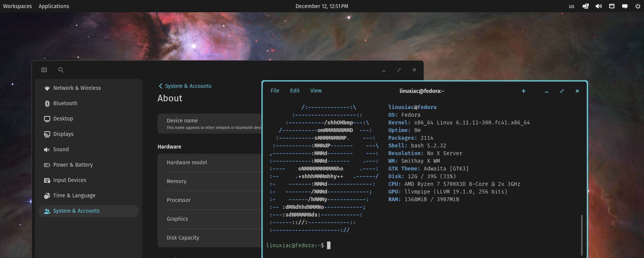Click the Bluetooth icon in sidebar

[x=47, y=104]
